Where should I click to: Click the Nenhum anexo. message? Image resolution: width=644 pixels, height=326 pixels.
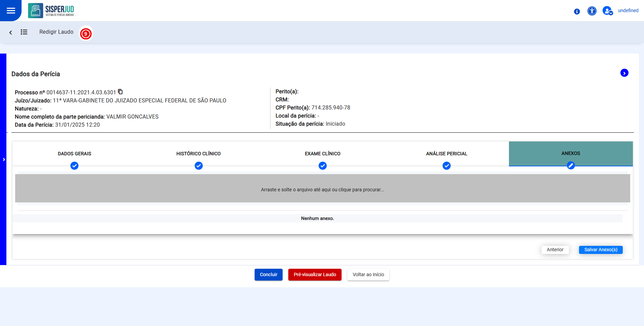click(x=318, y=218)
